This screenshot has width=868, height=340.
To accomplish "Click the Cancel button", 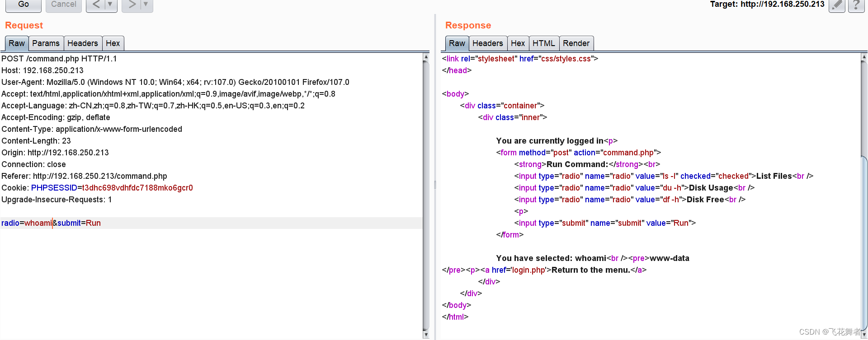I will [x=64, y=5].
